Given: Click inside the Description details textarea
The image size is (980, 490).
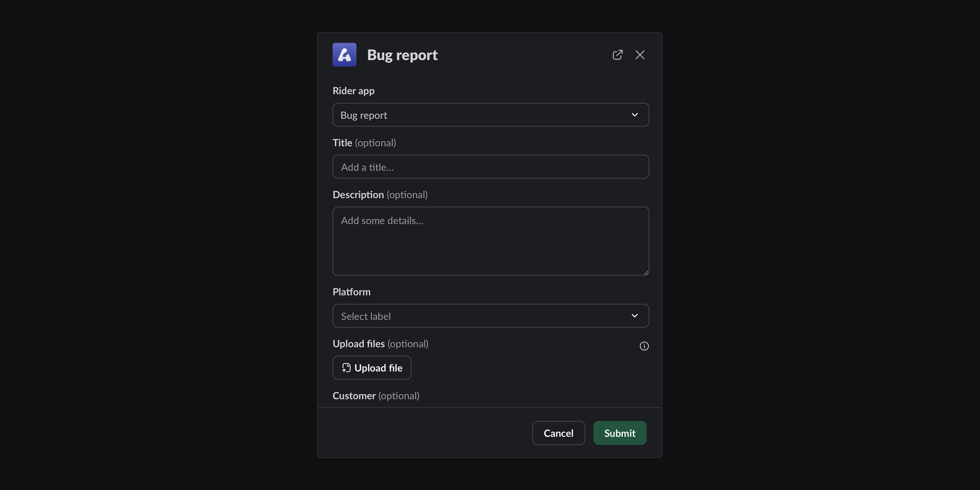Looking at the screenshot, I should click(x=490, y=241).
